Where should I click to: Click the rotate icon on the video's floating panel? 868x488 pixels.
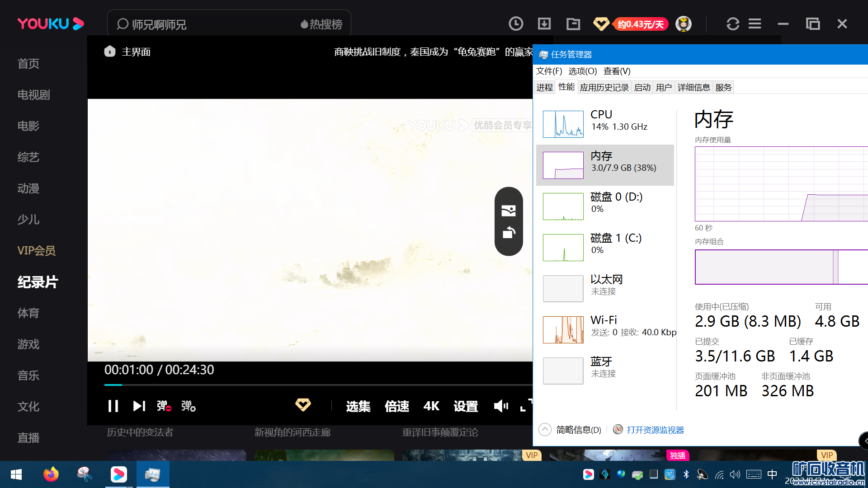509,233
